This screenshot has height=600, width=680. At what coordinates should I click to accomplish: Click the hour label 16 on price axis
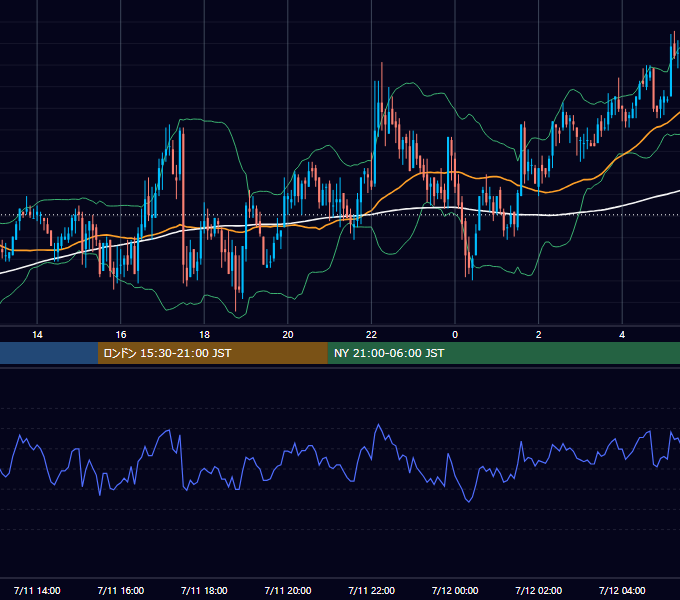coord(121,335)
